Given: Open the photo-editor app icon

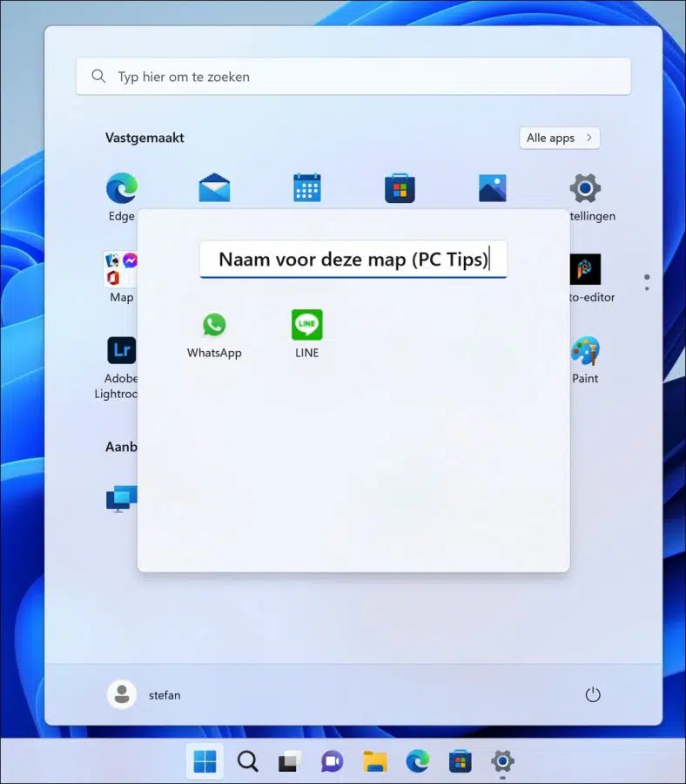Looking at the screenshot, I should pos(585,269).
